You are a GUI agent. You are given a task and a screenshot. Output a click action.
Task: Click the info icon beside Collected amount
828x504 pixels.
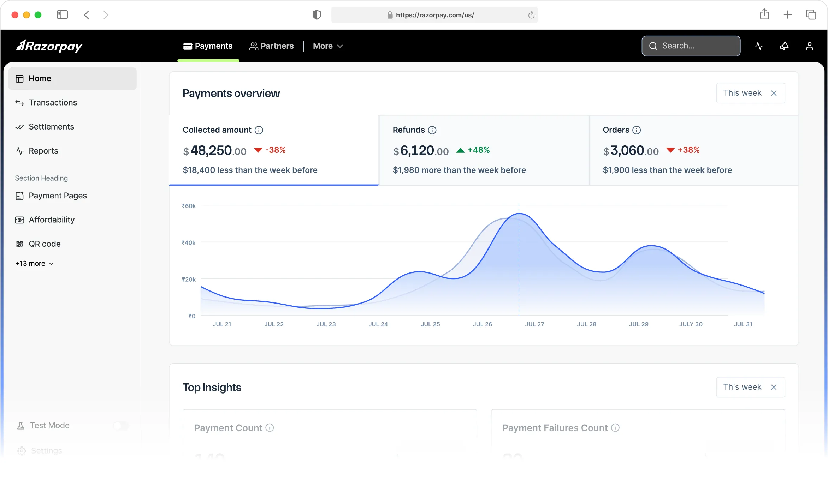[259, 130]
